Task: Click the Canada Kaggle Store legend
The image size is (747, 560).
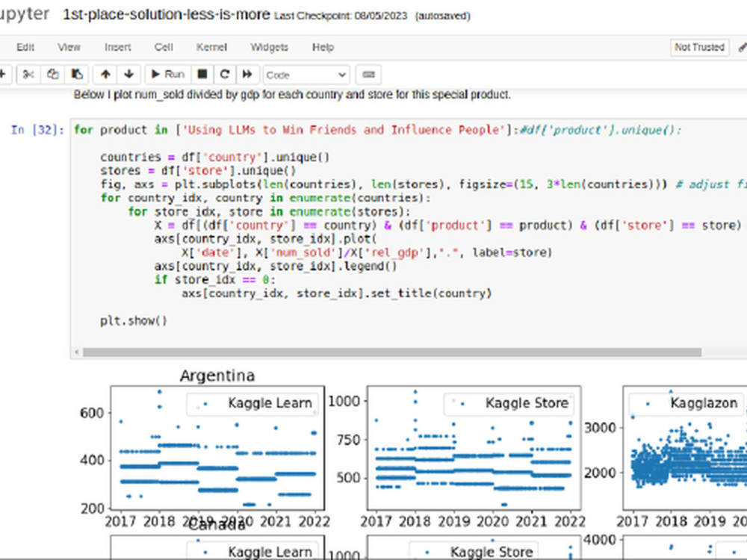Action: 474,551
